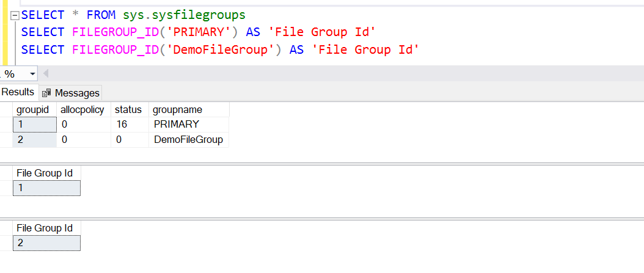
Task: Click the groupname column header
Action: [177, 109]
